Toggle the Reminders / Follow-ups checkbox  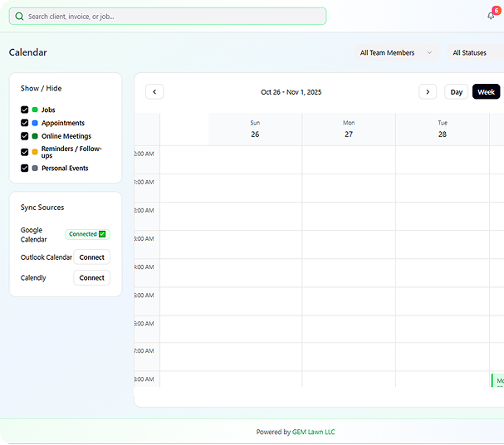(x=24, y=152)
